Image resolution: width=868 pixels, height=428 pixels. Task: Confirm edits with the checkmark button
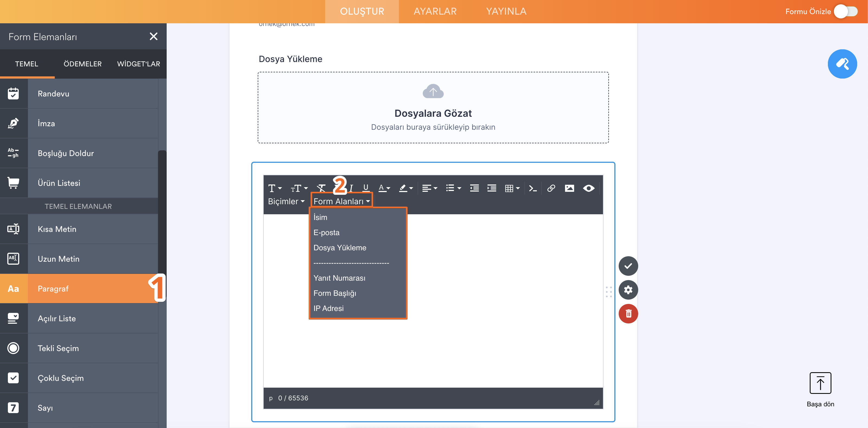coord(628,266)
